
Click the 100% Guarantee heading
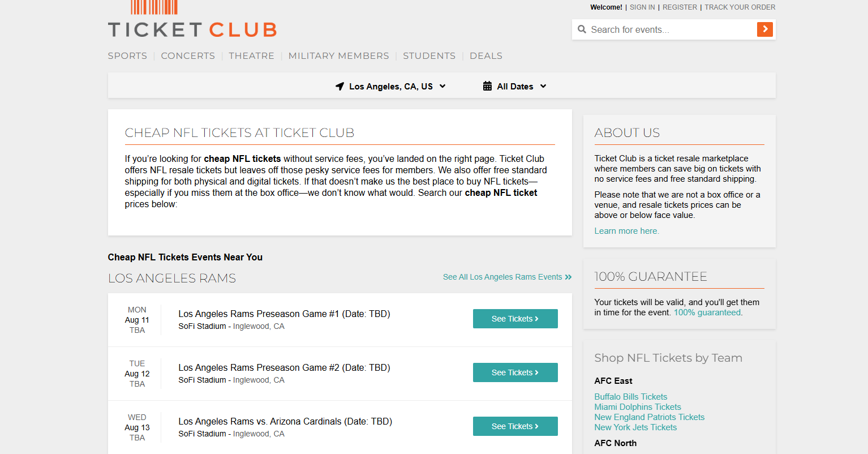click(x=651, y=276)
